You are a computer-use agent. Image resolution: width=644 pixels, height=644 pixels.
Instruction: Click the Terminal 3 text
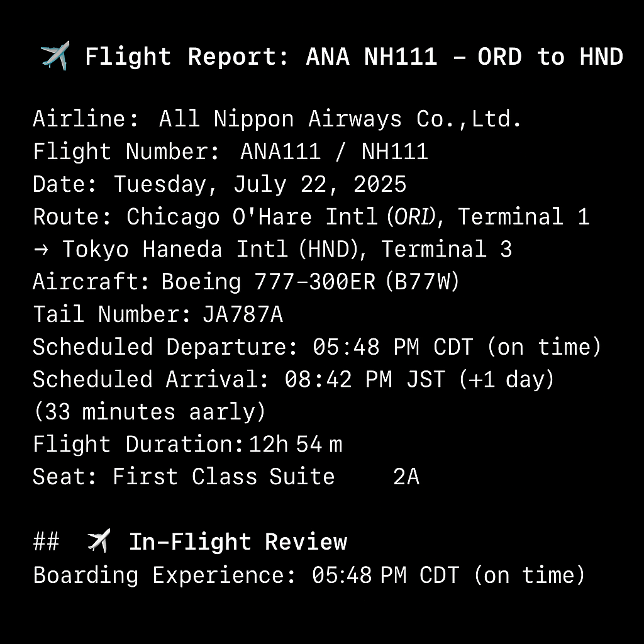click(x=447, y=250)
